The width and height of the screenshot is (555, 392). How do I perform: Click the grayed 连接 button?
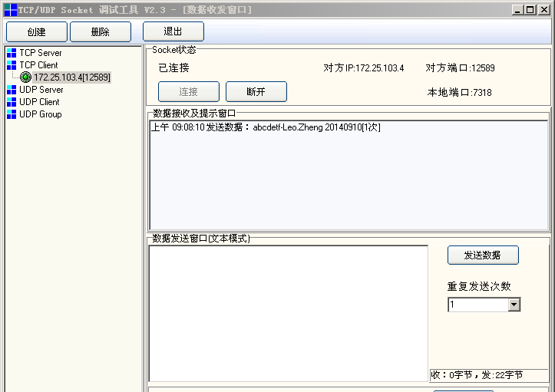tap(189, 91)
